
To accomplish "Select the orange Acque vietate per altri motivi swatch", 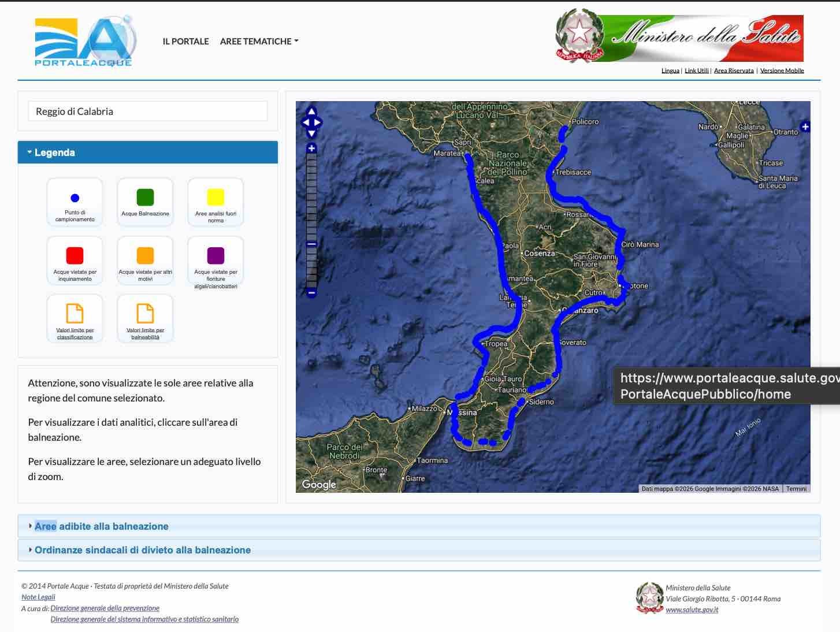I will click(145, 255).
